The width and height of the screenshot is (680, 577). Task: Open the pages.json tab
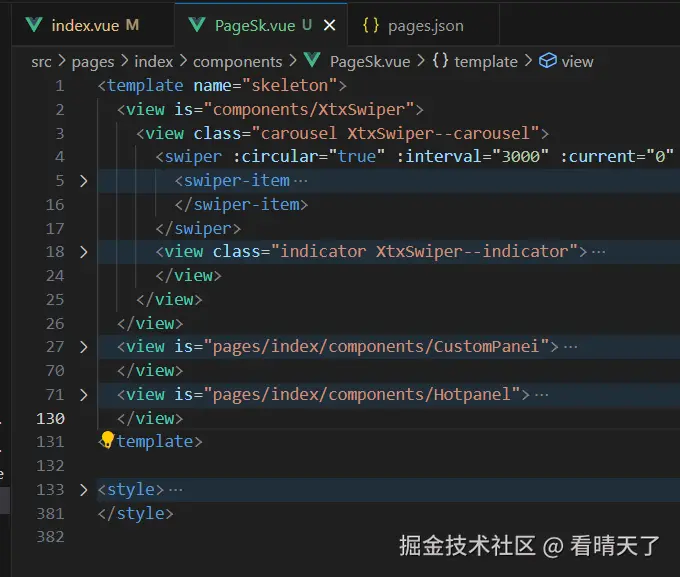pyautogui.click(x=424, y=25)
